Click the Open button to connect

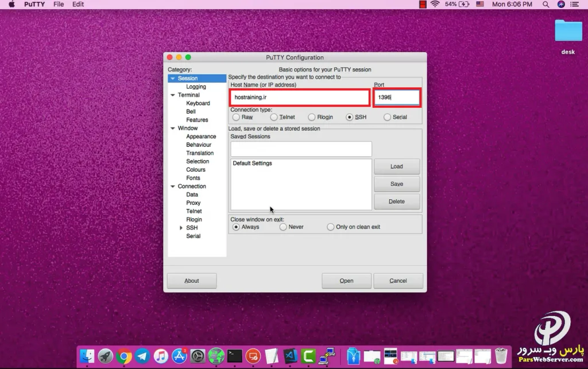pos(346,281)
